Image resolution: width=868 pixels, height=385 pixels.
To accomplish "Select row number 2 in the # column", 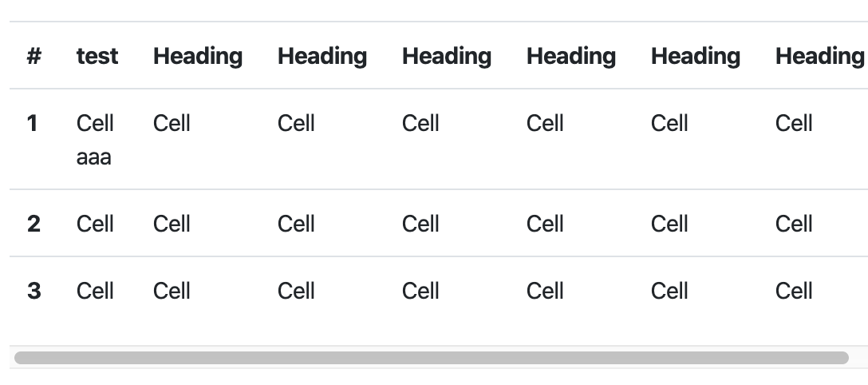I will (x=34, y=224).
